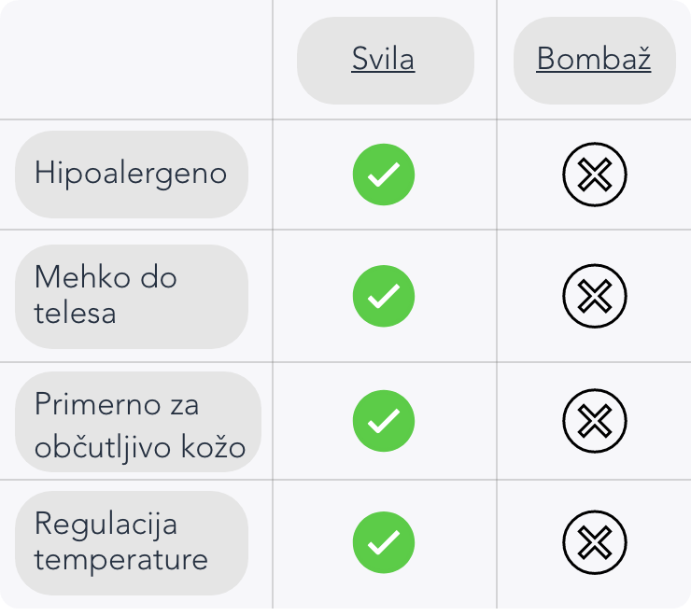This screenshot has width=691, height=616.
Task: Click the word "temperature" in the last row
Action: click(121, 560)
